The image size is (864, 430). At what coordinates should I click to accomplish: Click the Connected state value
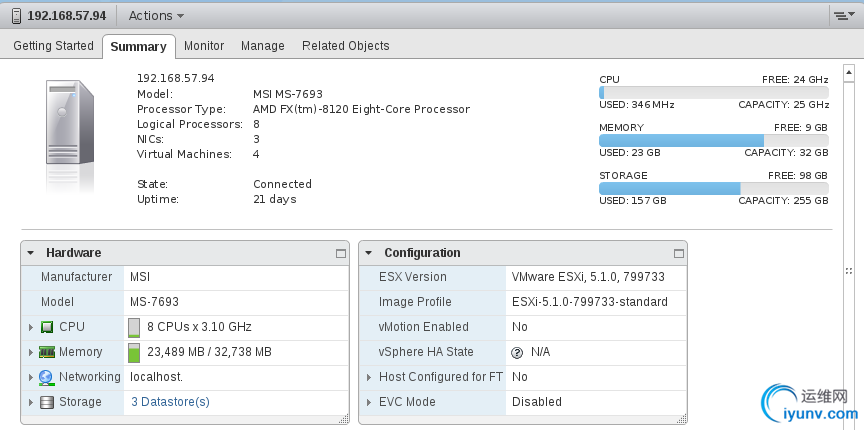282,184
